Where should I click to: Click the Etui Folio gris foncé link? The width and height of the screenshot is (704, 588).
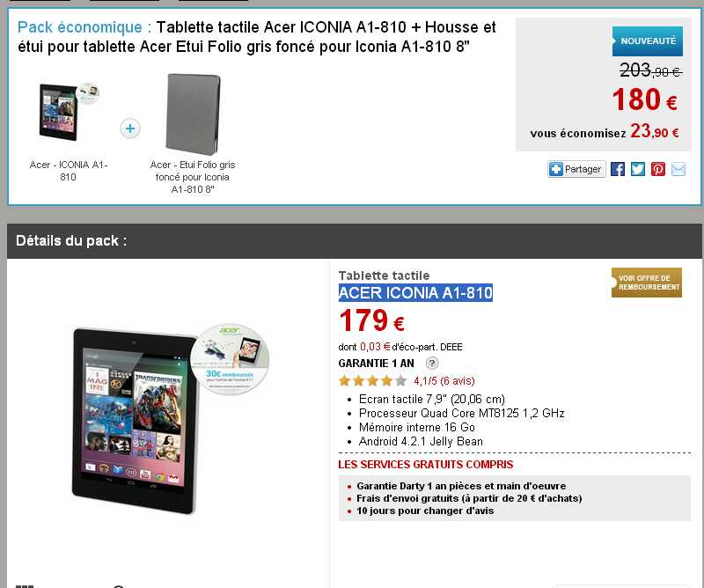tap(193, 177)
